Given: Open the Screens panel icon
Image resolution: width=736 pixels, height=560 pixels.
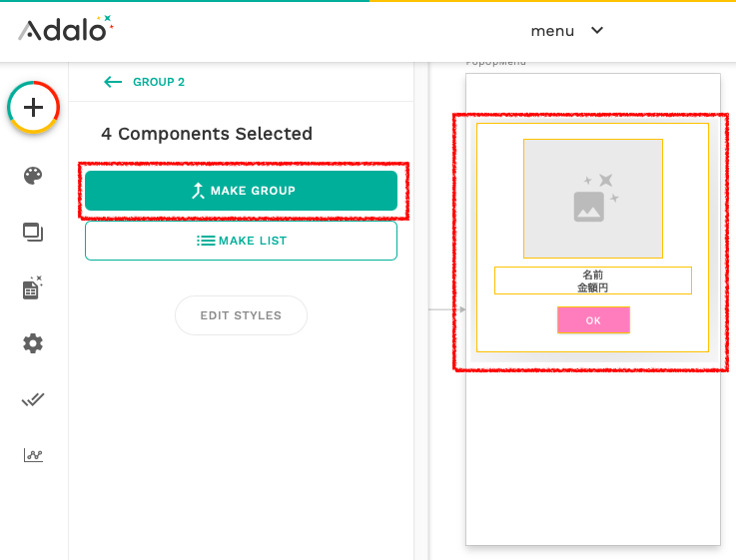Looking at the screenshot, I should (x=33, y=233).
